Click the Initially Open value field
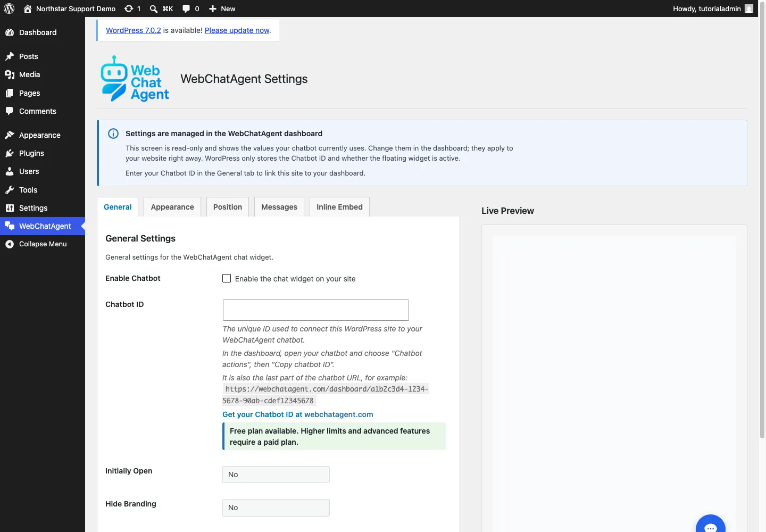 (x=276, y=475)
